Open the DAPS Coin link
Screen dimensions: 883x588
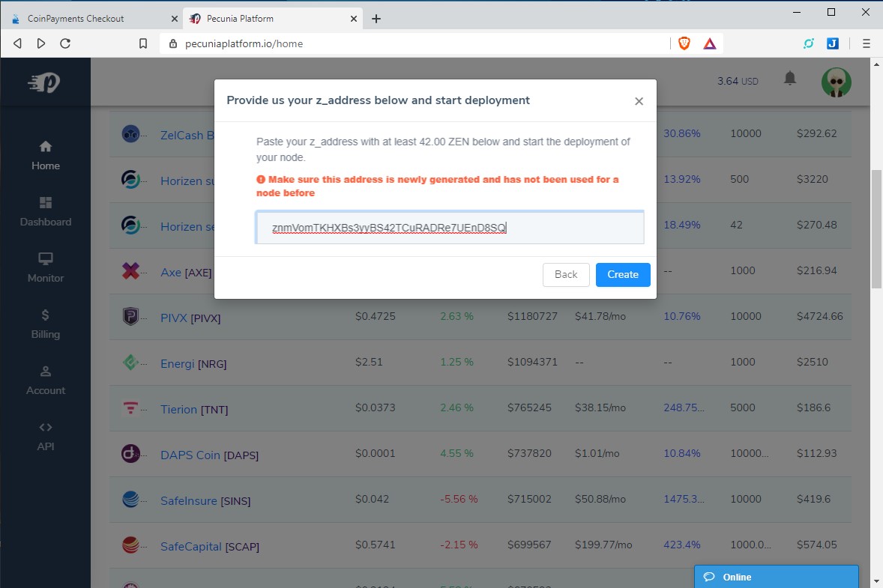[x=209, y=455]
